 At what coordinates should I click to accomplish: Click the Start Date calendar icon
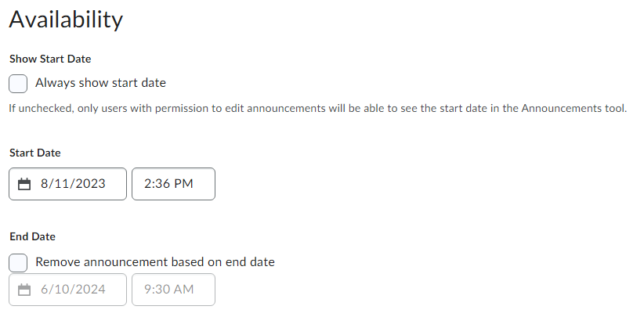(24, 184)
